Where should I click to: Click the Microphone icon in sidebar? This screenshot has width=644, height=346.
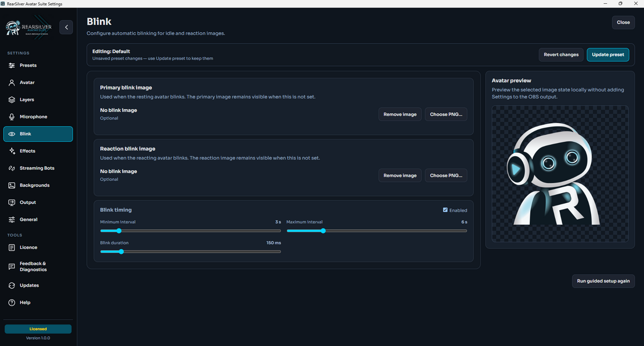click(x=12, y=117)
